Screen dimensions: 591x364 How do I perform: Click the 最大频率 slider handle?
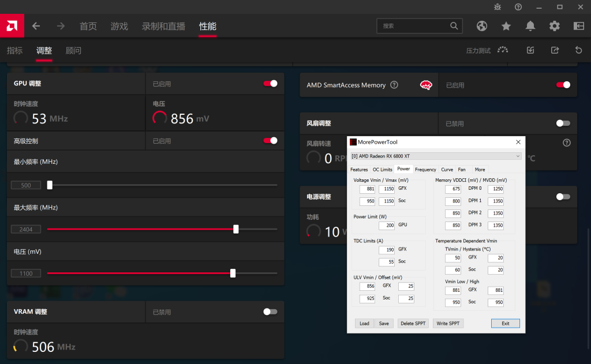pos(236,229)
